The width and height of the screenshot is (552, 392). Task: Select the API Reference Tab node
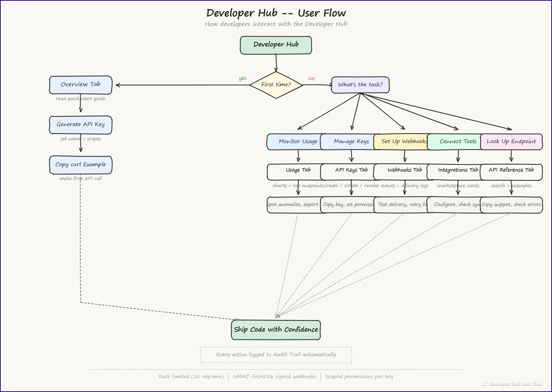(x=511, y=172)
